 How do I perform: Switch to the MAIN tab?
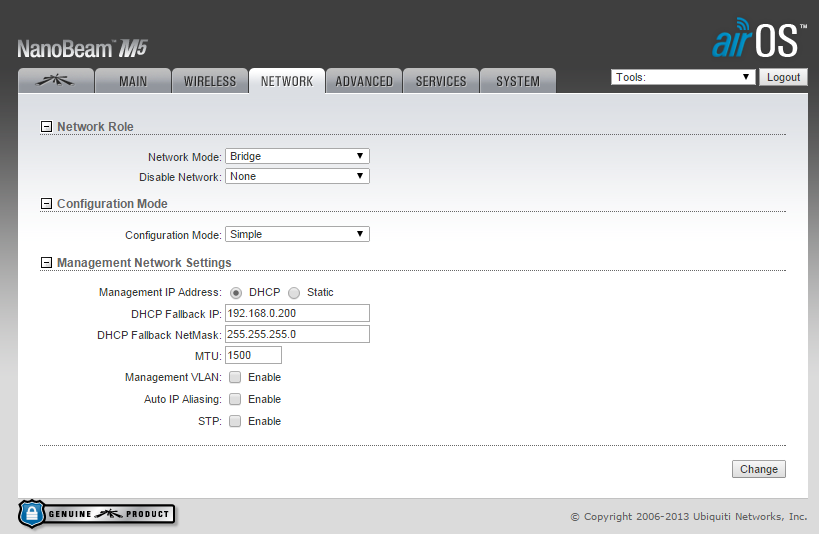point(133,81)
